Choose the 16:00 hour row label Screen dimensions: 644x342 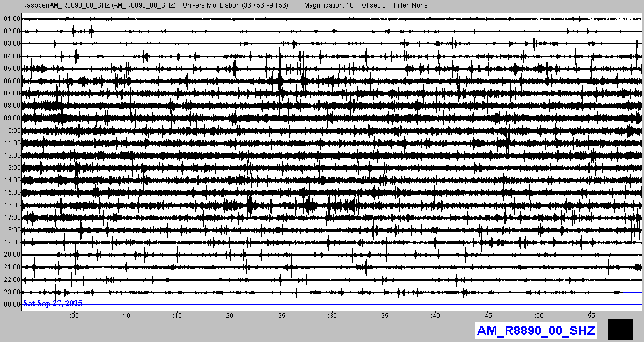click(12, 205)
